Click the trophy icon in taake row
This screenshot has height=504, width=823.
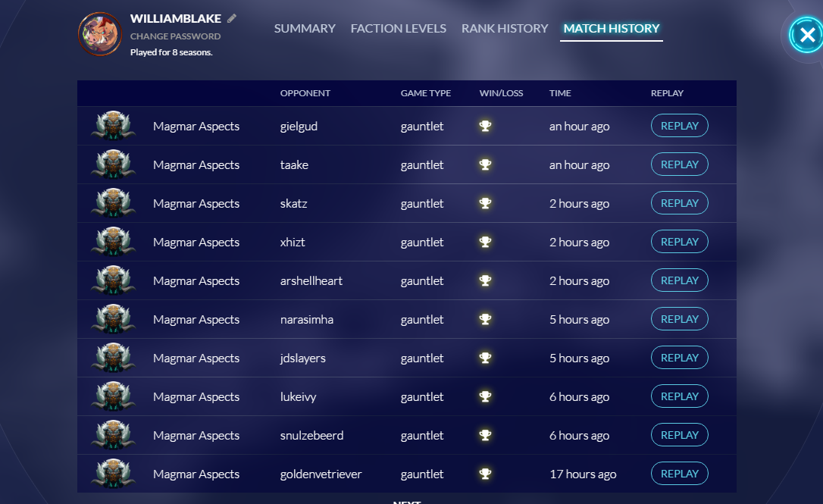(485, 164)
